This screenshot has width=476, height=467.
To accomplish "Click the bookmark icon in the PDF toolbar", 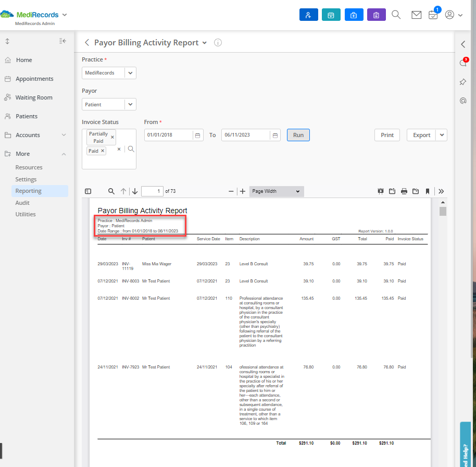I will (x=428, y=191).
